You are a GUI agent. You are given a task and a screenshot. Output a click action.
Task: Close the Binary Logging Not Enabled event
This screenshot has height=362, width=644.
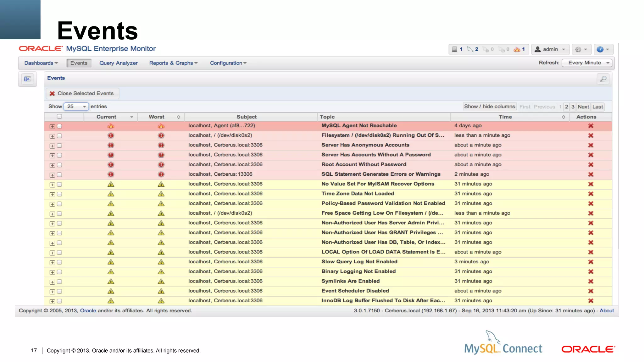tap(591, 271)
